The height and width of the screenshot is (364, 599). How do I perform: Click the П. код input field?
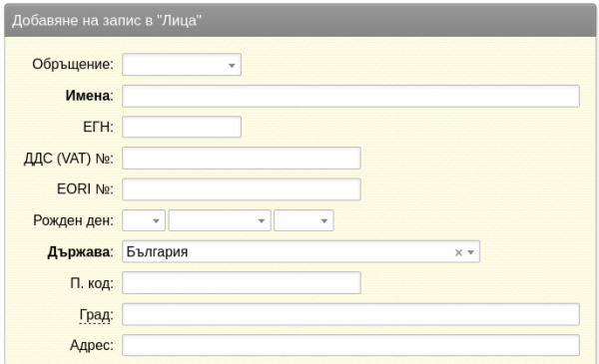pyautogui.click(x=241, y=283)
